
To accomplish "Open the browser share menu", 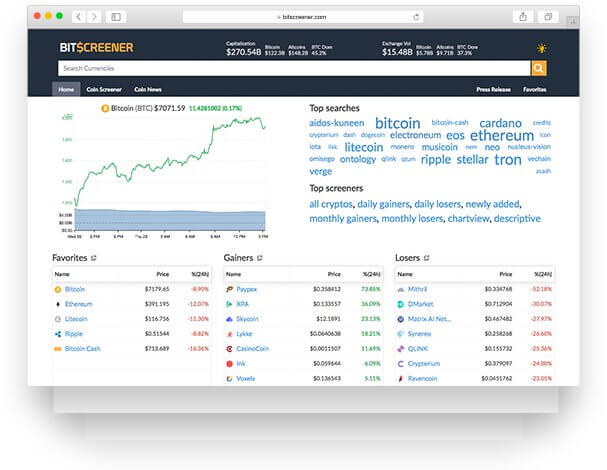I will coord(523,17).
